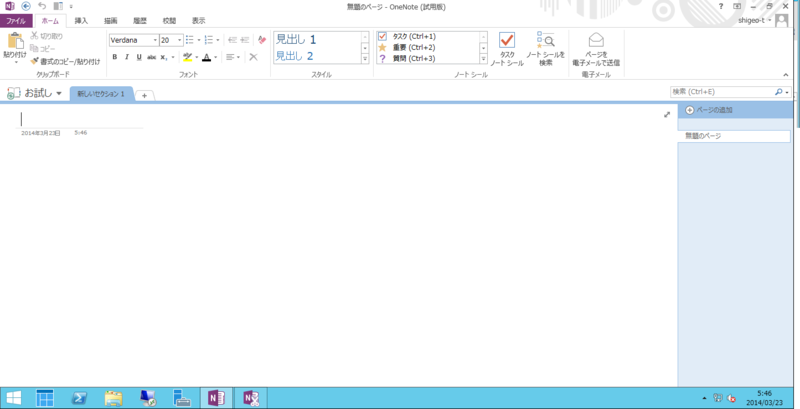Click ページを電子メールで送信 envelope button
The image size is (800, 409).
pyautogui.click(x=596, y=49)
